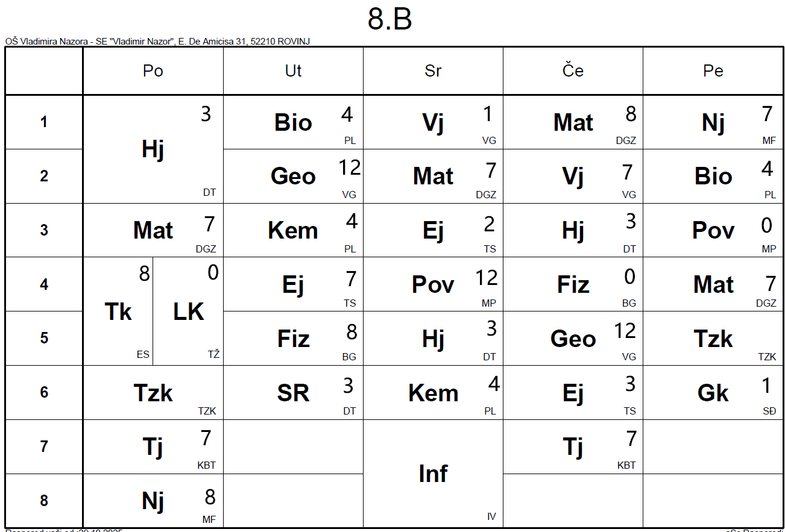This screenshot has width=785, height=532.
Task: Select the Nj lesson on Friday
Action: pyautogui.click(x=713, y=122)
